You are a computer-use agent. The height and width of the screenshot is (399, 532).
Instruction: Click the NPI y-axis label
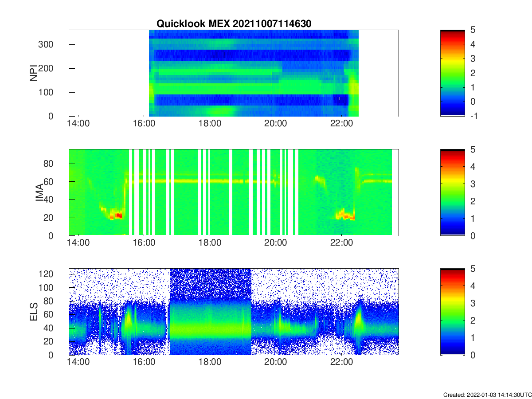click(x=34, y=73)
